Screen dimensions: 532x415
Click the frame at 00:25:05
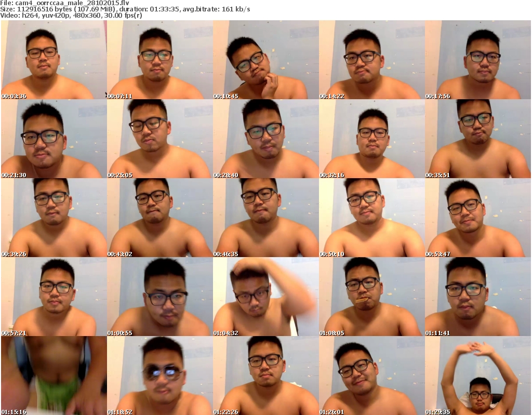point(160,139)
